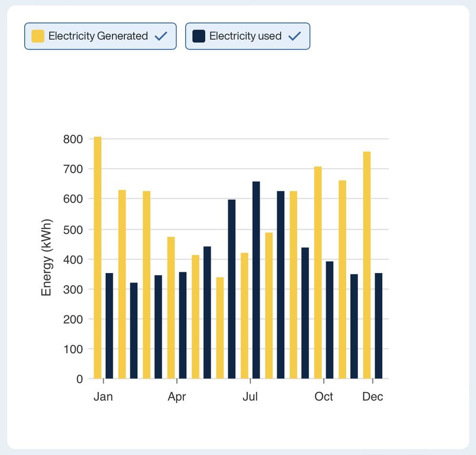The height and width of the screenshot is (455, 476).
Task: Click the Oct axis label
Action: tap(324, 397)
